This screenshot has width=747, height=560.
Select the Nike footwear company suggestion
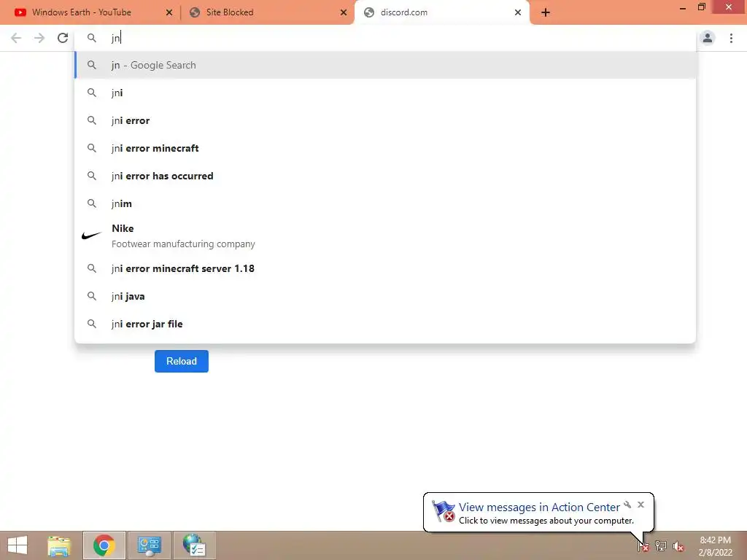pos(385,236)
